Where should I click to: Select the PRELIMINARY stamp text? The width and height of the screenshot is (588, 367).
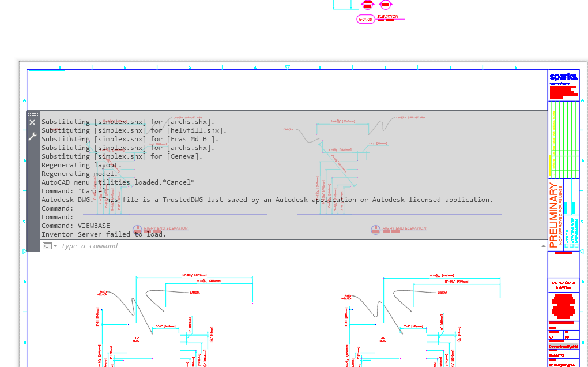click(x=554, y=215)
